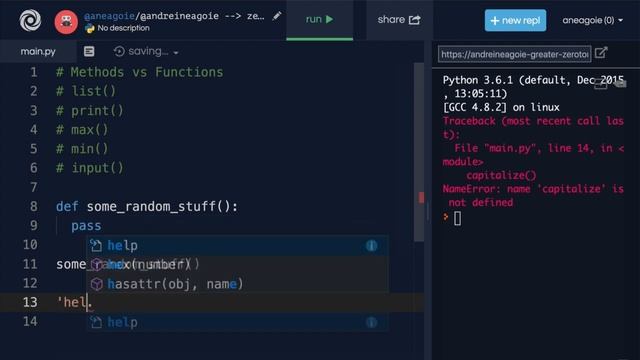Viewport: 640px width, 360px height.
Task: Click the 'No description' text
Action: point(123,28)
